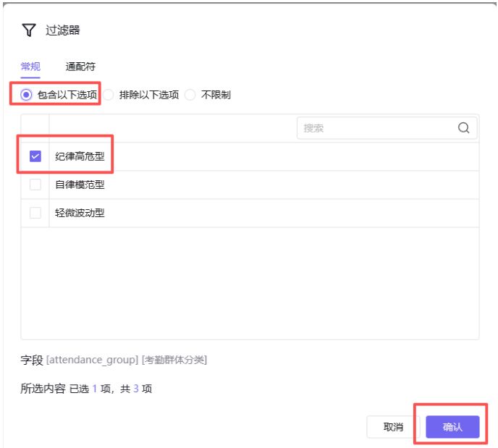The image size is (498, 448).
Task: Tick the 轻微波动型 checkbox
Action: pyautogui.click(x=35, y=213)
